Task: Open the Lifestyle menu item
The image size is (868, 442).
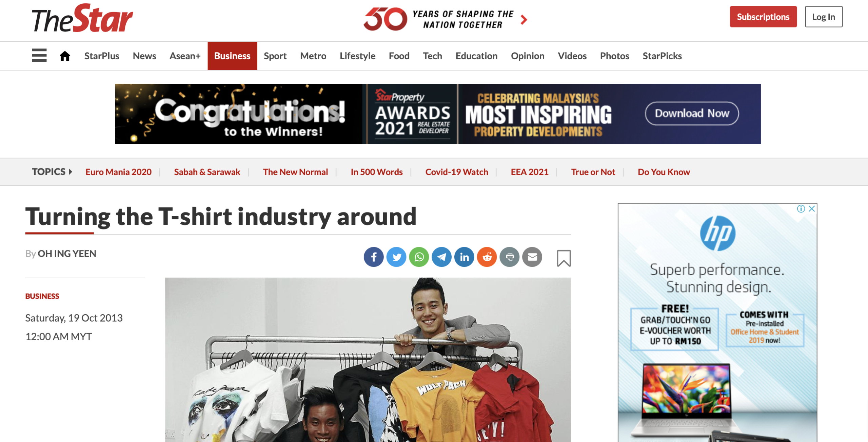Action: point(357,56)
